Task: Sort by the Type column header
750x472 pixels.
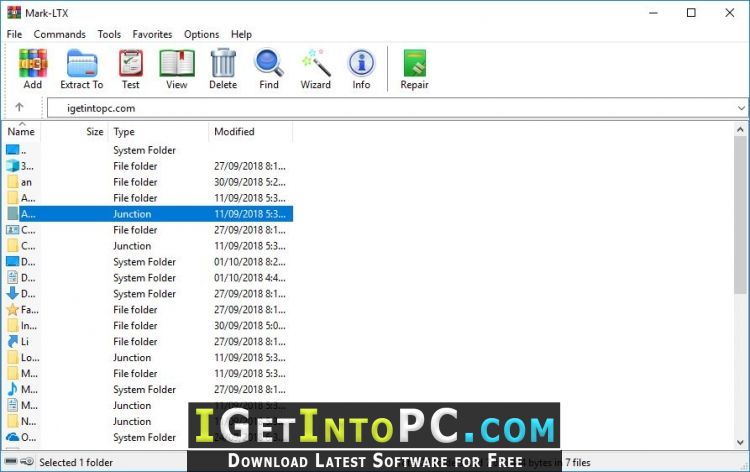Action: tap(159, 132)
